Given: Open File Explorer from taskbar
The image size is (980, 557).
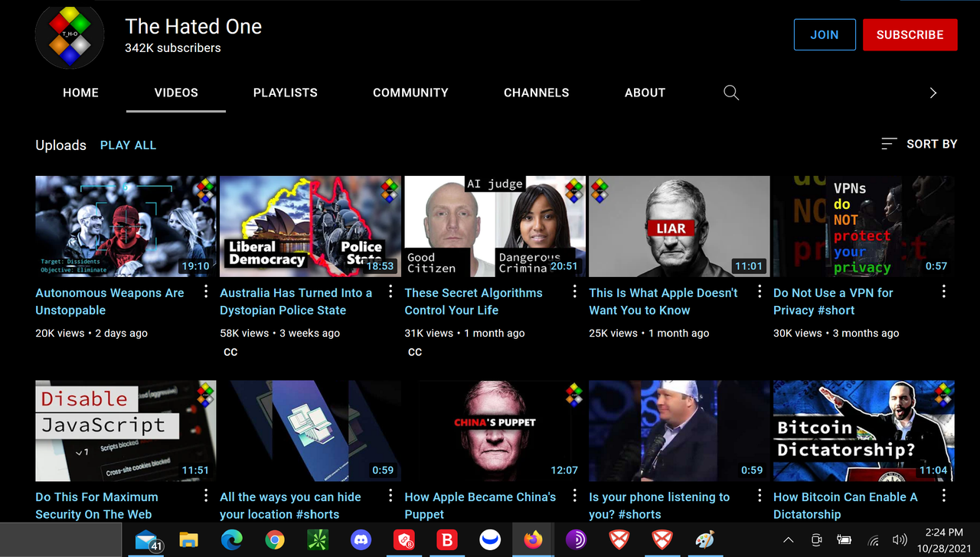Looking at the screenshot, I should (x=188, y=540).
